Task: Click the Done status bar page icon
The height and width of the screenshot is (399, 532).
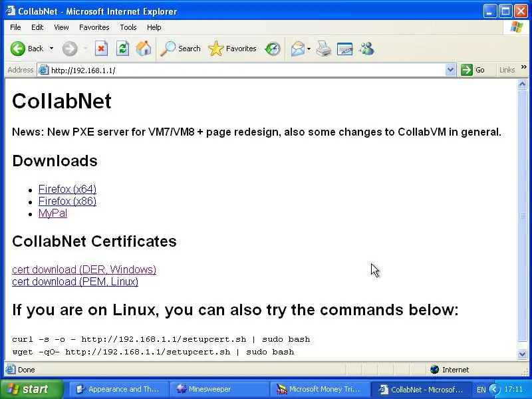Action: [10, 369]
